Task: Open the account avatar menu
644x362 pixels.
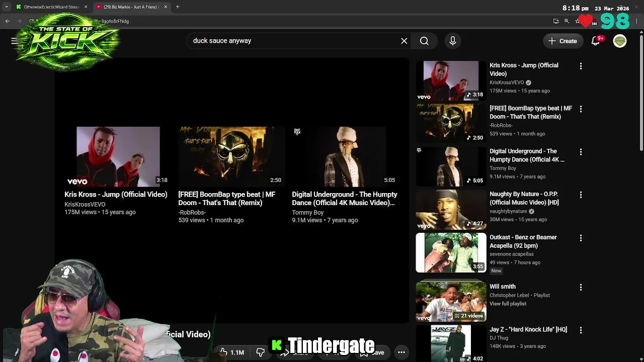Action: [x=620, y=41]
